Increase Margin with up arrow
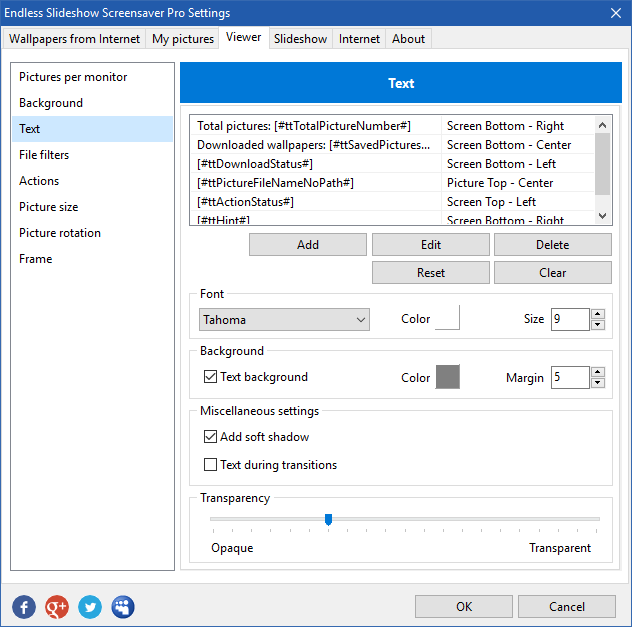This screenshot has width=632, height=627. [x=598, y=372]
